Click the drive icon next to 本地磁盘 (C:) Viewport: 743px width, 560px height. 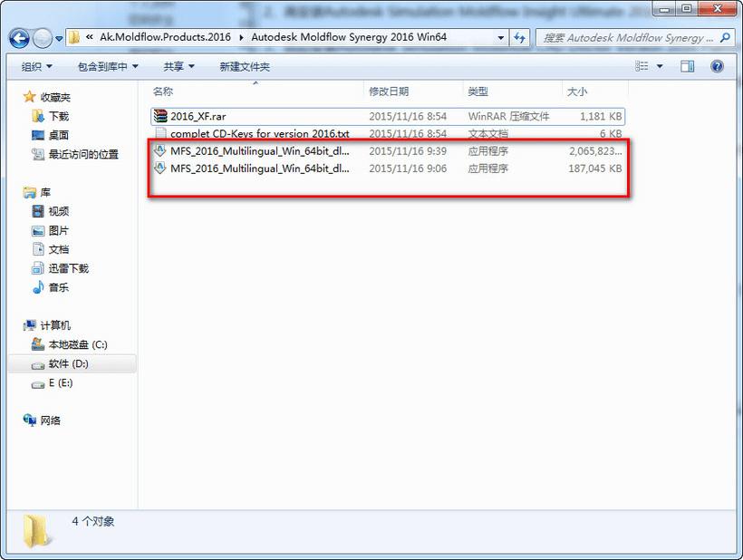tap(38, 344)
